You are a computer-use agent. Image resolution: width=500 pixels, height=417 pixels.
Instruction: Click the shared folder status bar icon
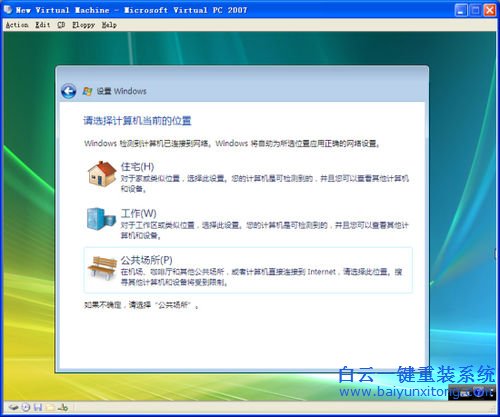(x=50, y=407)
